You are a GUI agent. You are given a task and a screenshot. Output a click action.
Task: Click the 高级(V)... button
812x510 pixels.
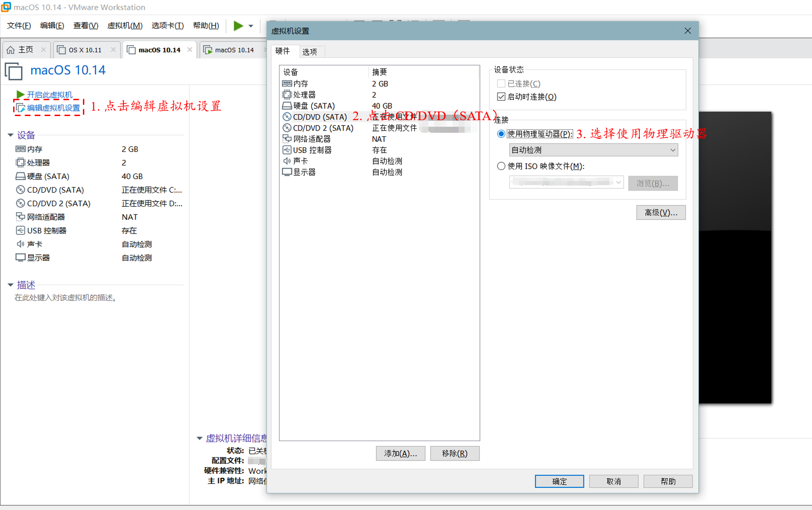[661, 213]
